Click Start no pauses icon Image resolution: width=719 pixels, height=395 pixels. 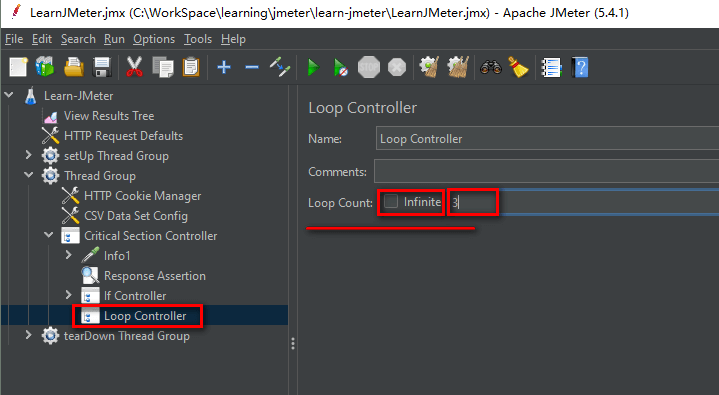coord(341,67)
